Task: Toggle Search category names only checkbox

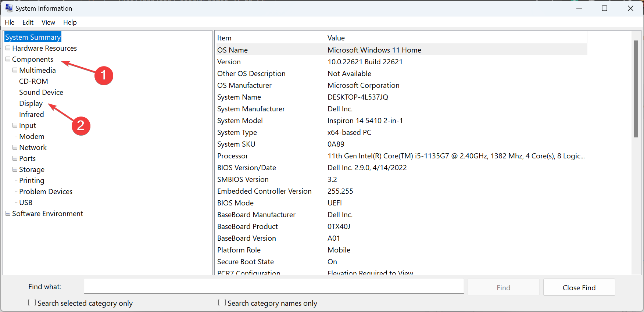Action: (x=222, y=303)
